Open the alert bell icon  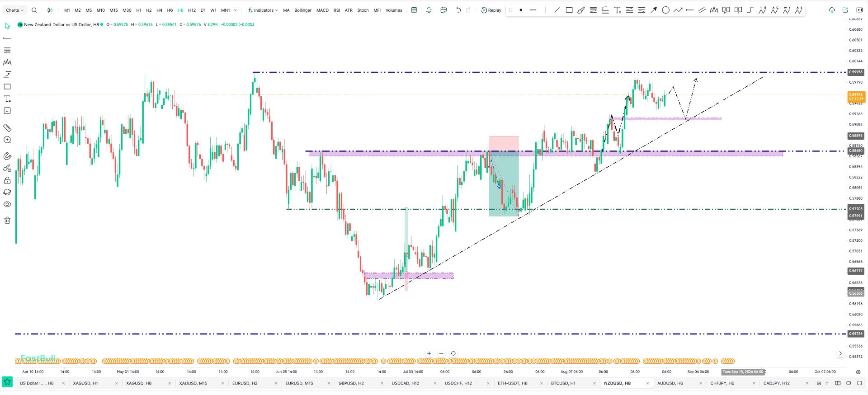click(x=429, y=10)
